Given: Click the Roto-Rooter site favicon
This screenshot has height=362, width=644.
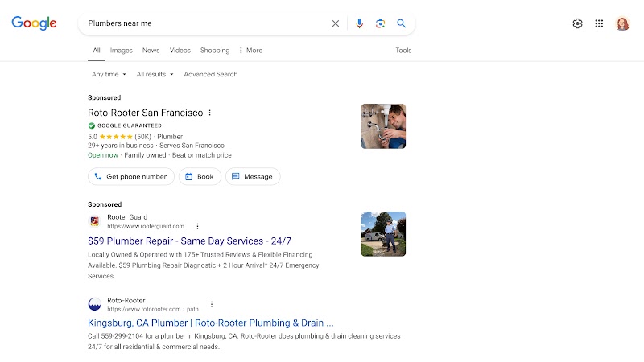Looking at the screenshot, I should tap(95, 304).
